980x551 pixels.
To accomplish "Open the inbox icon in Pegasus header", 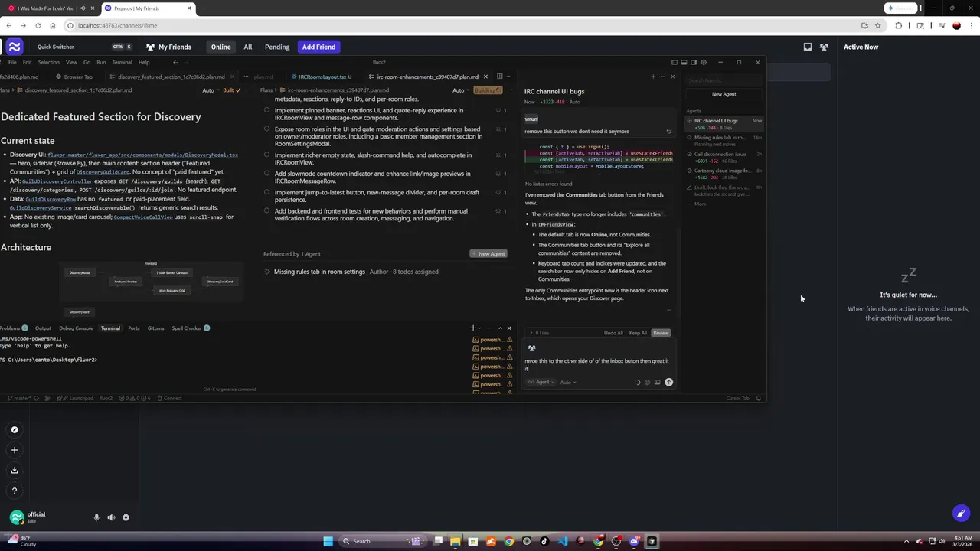I will (x=808, y=47).
